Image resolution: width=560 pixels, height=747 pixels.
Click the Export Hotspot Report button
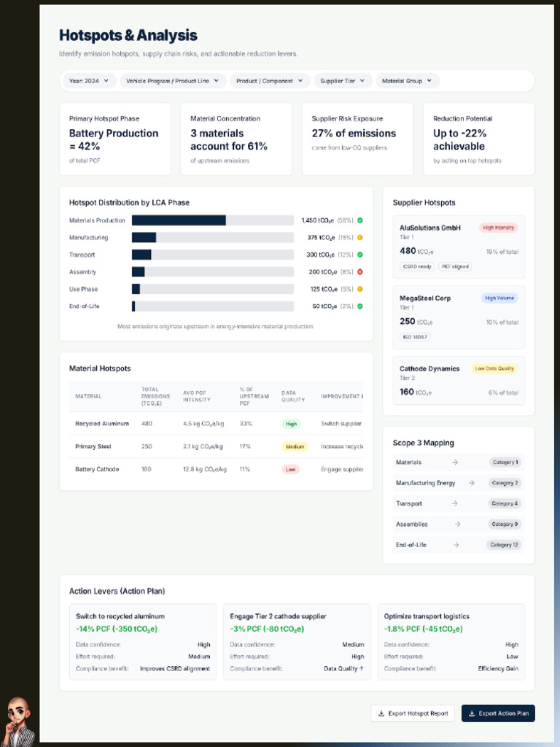point(413,713)
